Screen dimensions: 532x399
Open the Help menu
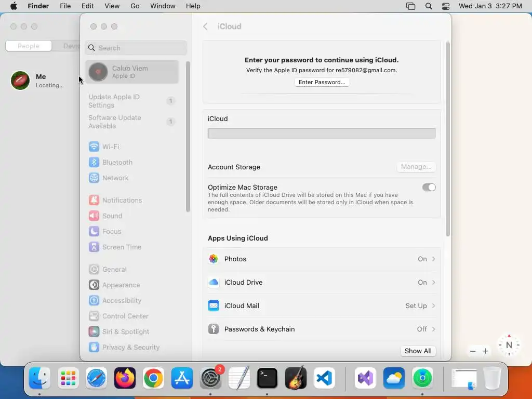pyautogui.click(x=193, y=6)
